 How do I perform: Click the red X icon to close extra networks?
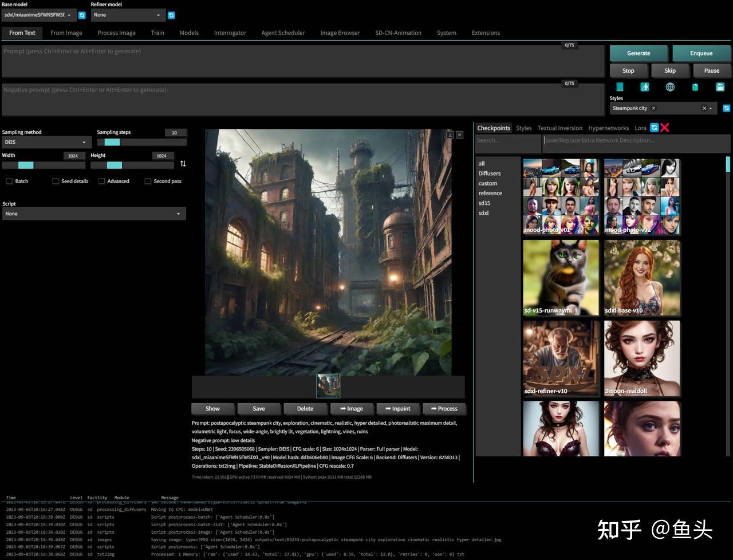click(x=664, y=128)
